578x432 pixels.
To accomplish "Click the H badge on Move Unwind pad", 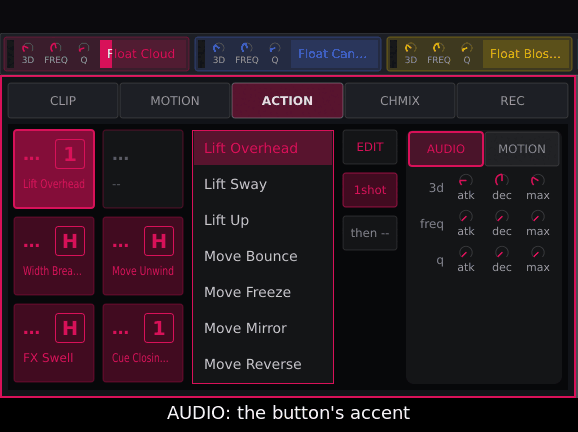I will [159, 241].
